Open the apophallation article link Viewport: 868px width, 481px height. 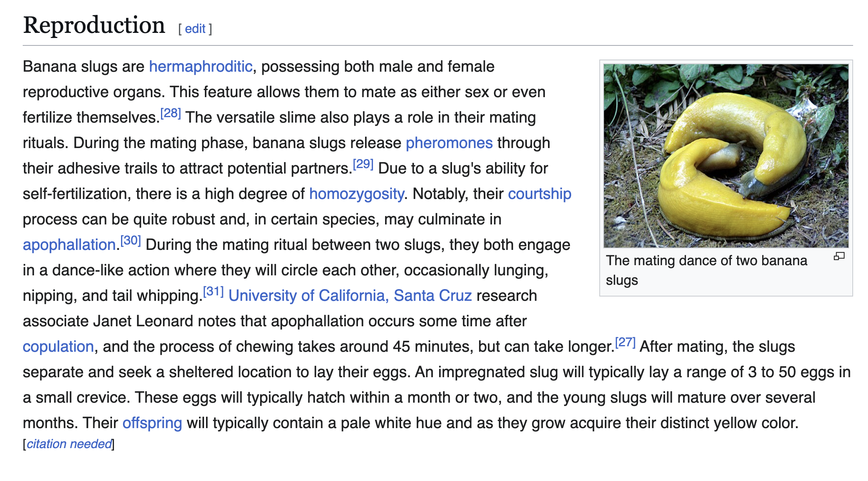click(x=69, y=245)
